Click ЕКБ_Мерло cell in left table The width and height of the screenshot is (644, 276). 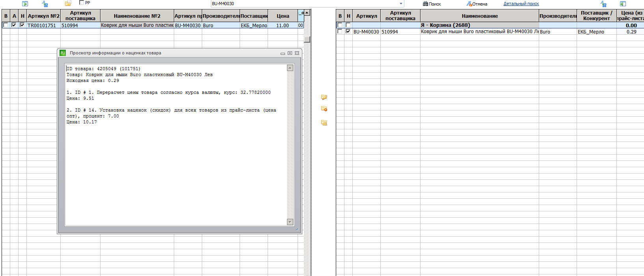254,25
